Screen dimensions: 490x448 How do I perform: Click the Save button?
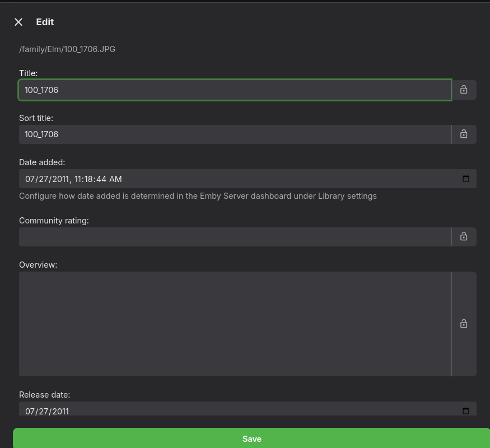pyautogui.click(x=251, y=438)
